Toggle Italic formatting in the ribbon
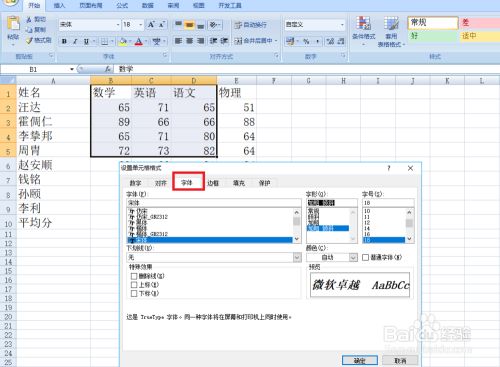This screenshot has width=500, height=367. 75,41
